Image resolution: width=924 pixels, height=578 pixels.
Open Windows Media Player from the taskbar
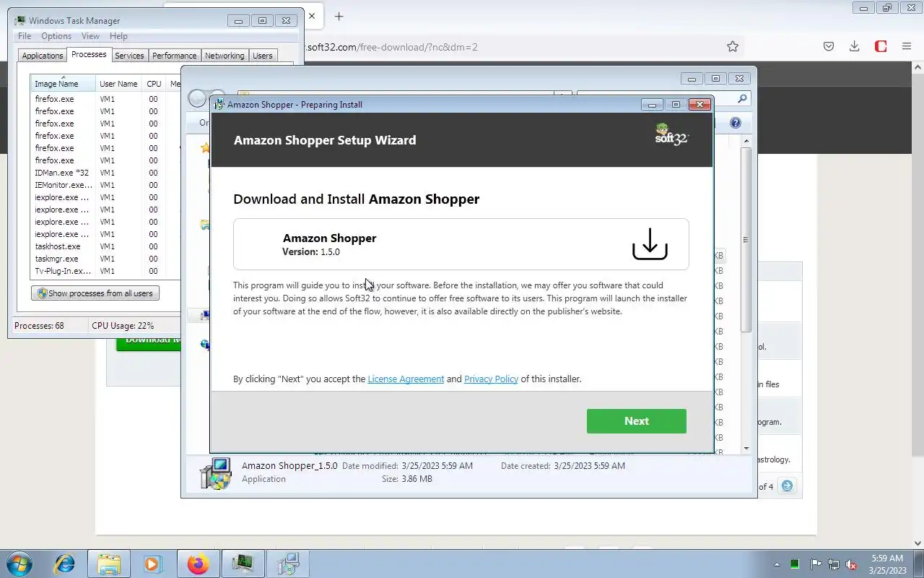(152, 564)
